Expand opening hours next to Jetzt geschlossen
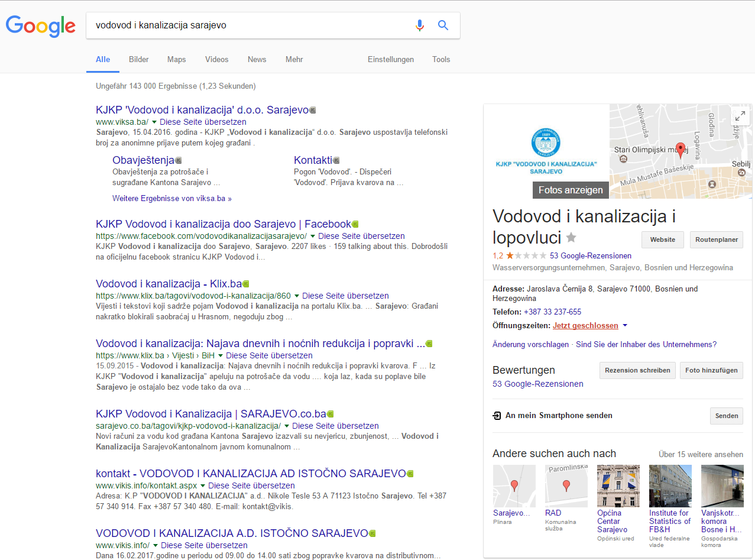 point(625,326)
